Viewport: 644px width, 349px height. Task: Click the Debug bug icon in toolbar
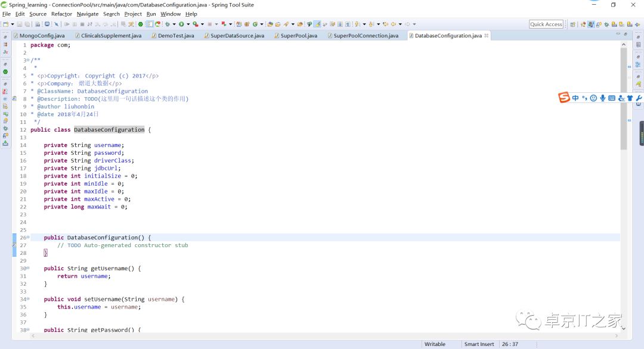point(167,24)
